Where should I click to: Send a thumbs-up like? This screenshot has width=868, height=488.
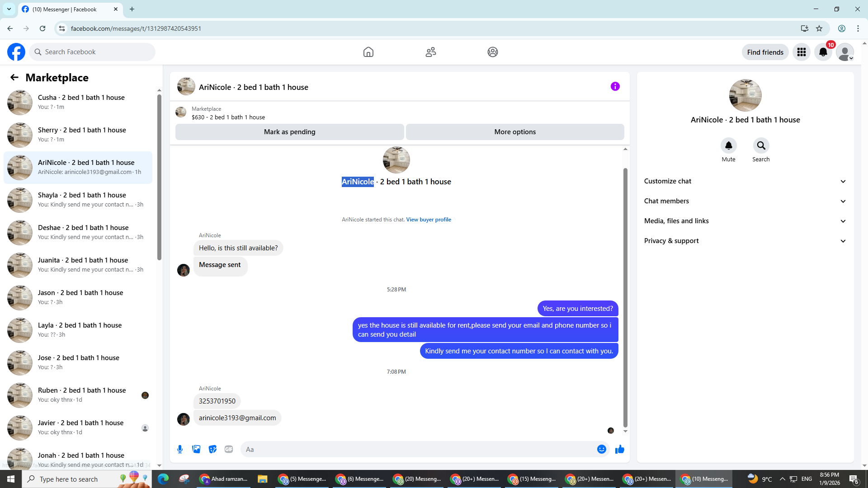click(619, 449)
